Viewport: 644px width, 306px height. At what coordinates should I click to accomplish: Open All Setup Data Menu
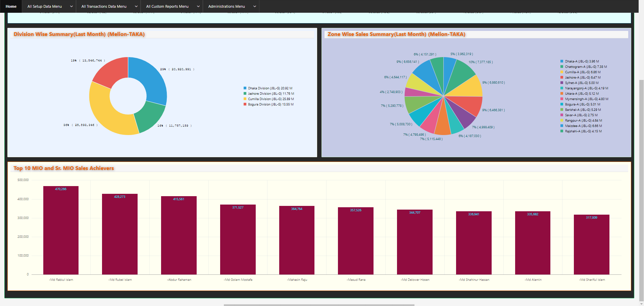coord(45,6)
